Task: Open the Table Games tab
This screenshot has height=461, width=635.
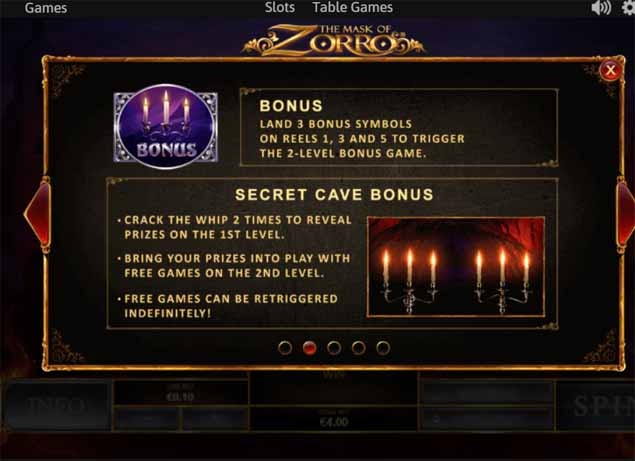Action: 352,7
